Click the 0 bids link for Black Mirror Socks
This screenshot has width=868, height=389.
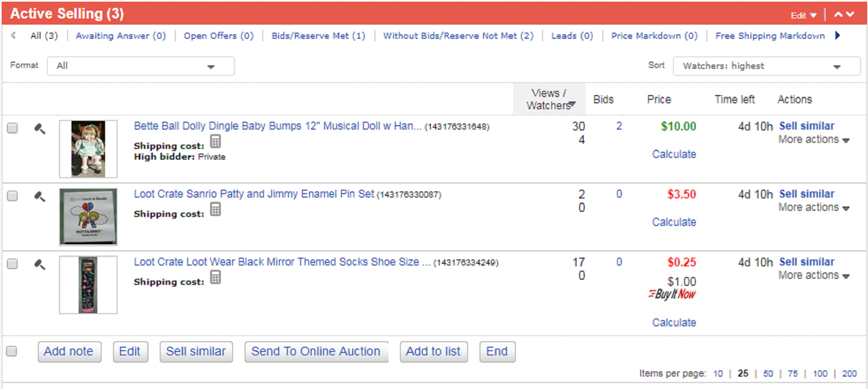tap(619, 262)
